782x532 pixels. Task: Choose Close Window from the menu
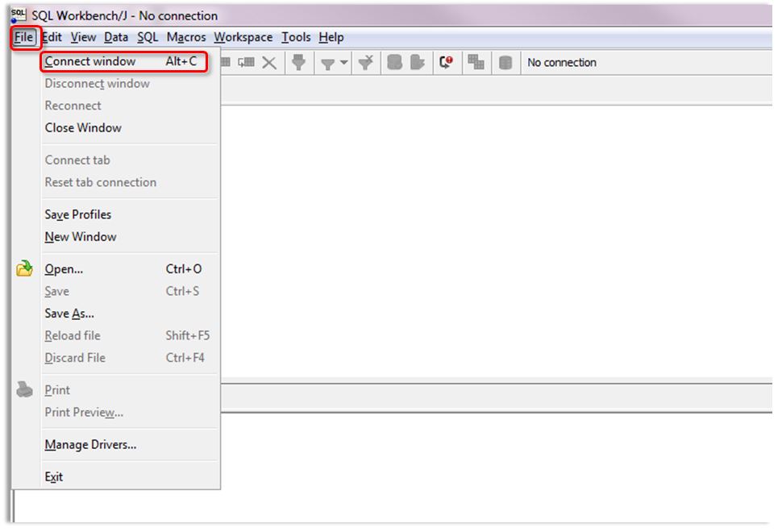(x=131, y=127)
